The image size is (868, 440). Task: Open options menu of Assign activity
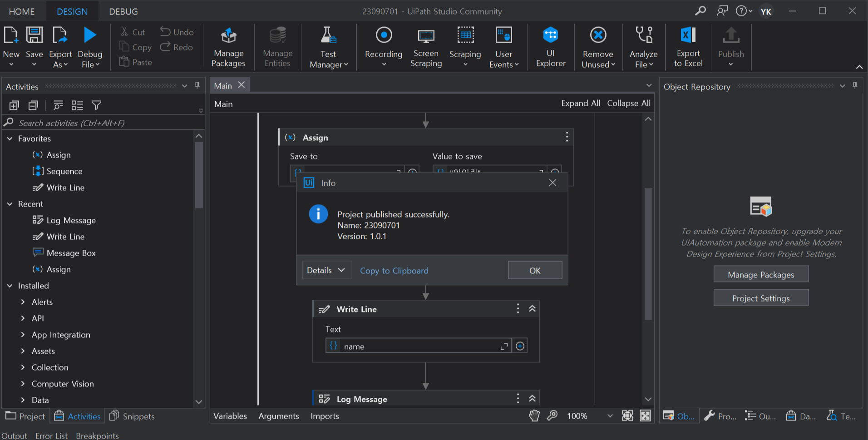[567, 137]
